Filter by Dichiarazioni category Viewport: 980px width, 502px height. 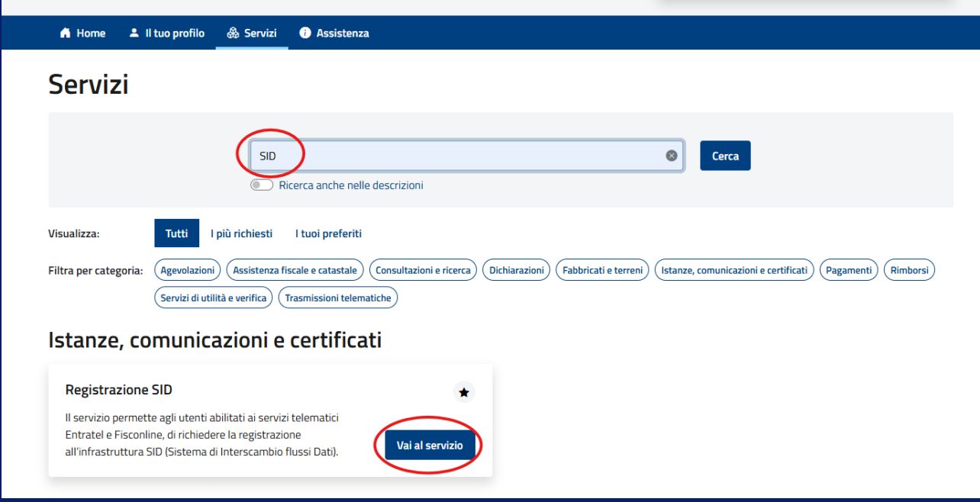tap(516, 270)
